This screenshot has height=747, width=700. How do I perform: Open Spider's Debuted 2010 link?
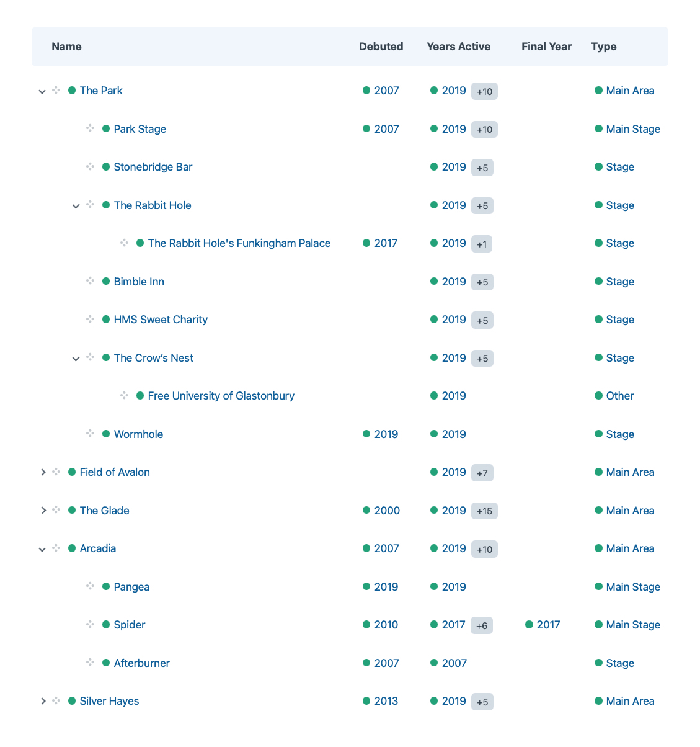[x=386, y=625]
